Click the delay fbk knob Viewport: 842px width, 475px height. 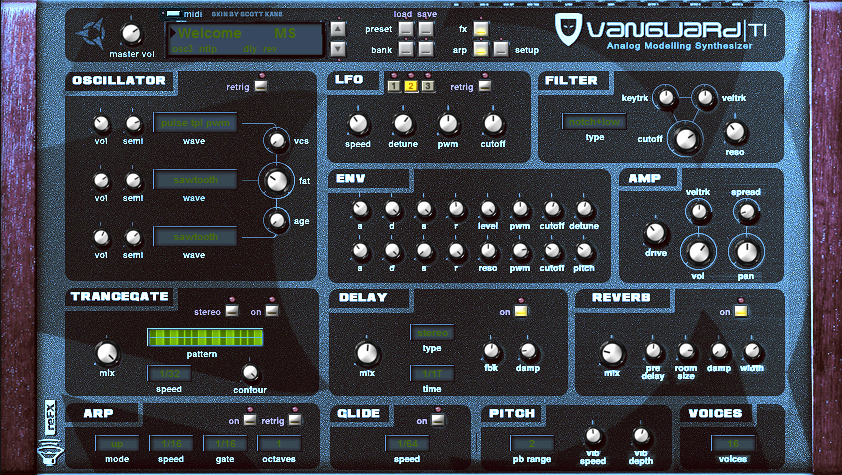pyautogui.click(x=491, y=351)
